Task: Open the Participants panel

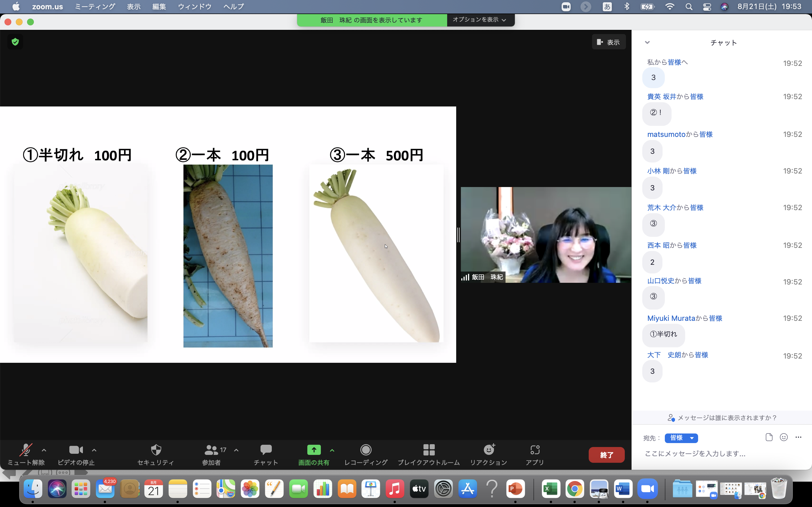Action: coord(211,454)
